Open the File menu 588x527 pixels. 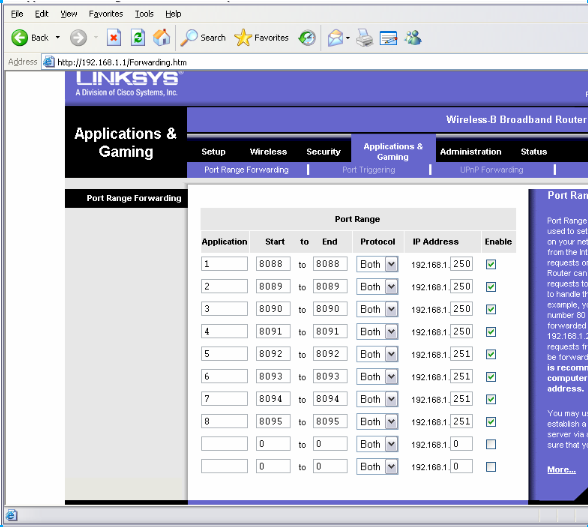(17, 14)
